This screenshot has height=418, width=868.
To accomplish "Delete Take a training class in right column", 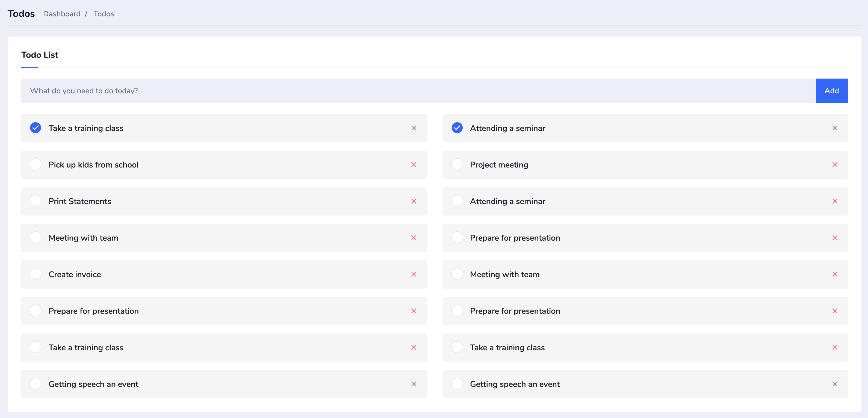I will [x=835, y=347].
